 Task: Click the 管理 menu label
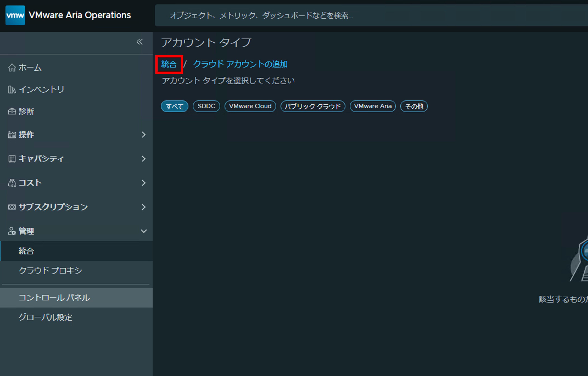pos(26,231)
